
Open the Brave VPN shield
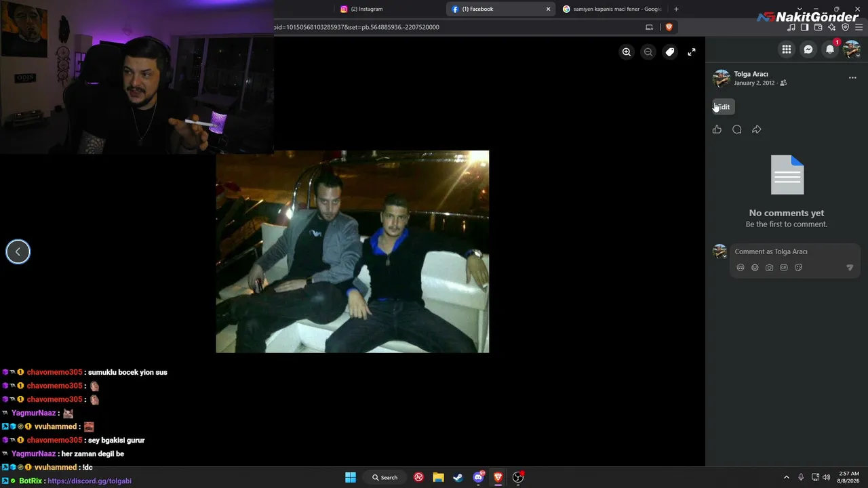pyautogui.click(x=846, y=27)
